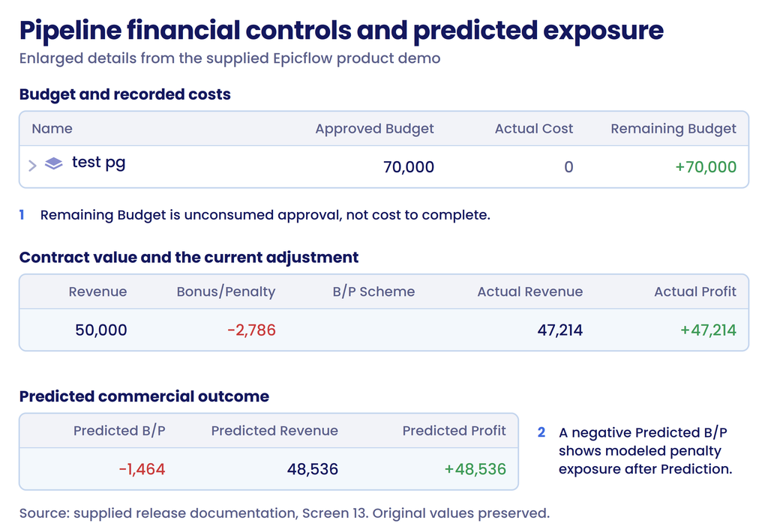Screen dimensions: 768x532
Task: Click the Revenue column header
Action: (x=97, y=291)
